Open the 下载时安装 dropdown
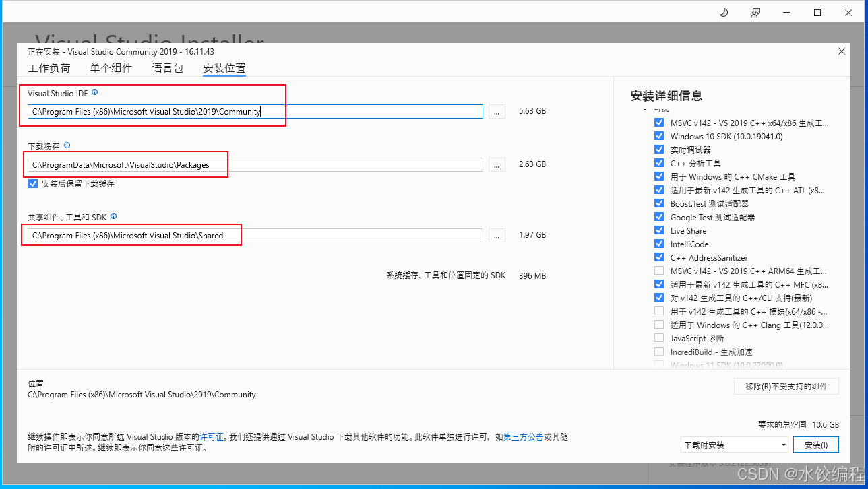The height and width of the screenshot is (489, 868). (735, 445)
